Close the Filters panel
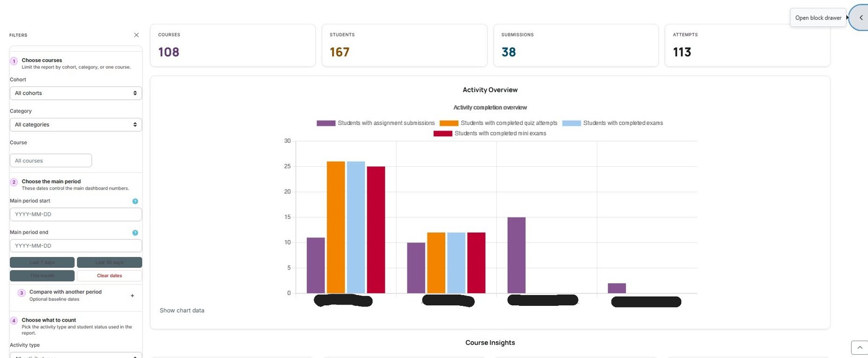 (136, 35)
